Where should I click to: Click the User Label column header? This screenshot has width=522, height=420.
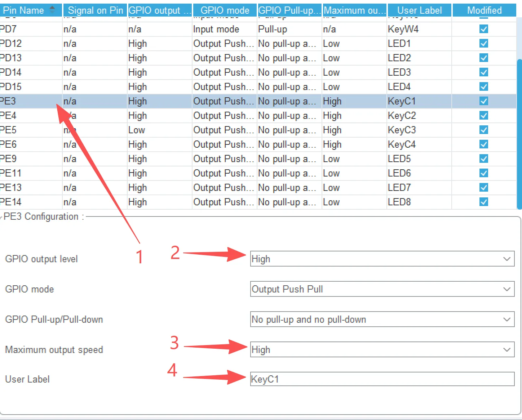pyautogui.click(x=419, y=10)
